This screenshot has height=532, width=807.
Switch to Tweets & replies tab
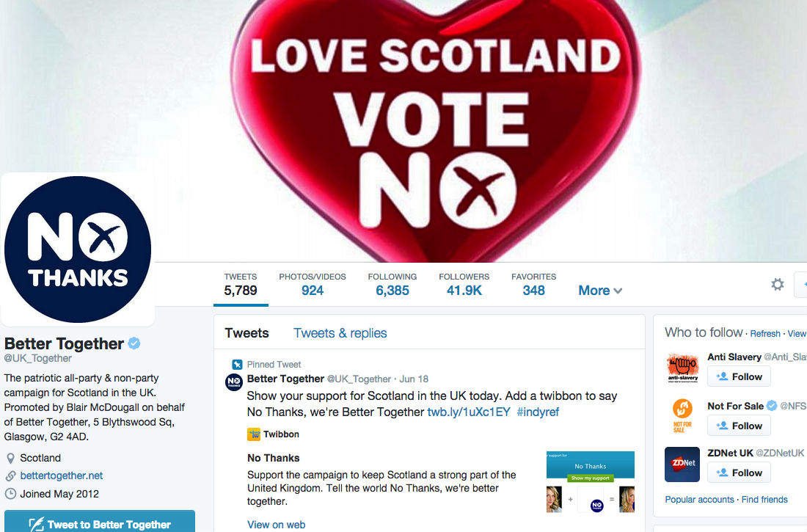(340, 333)
